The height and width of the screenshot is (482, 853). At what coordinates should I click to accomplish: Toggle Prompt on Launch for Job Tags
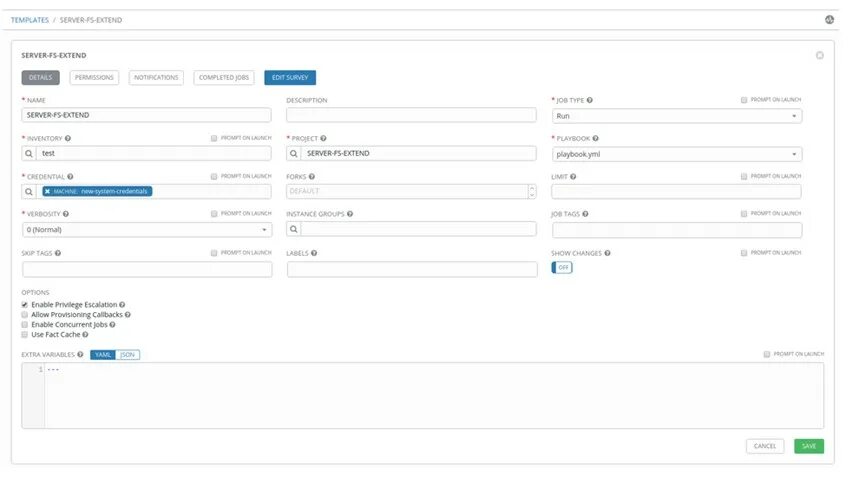[744, 214]
